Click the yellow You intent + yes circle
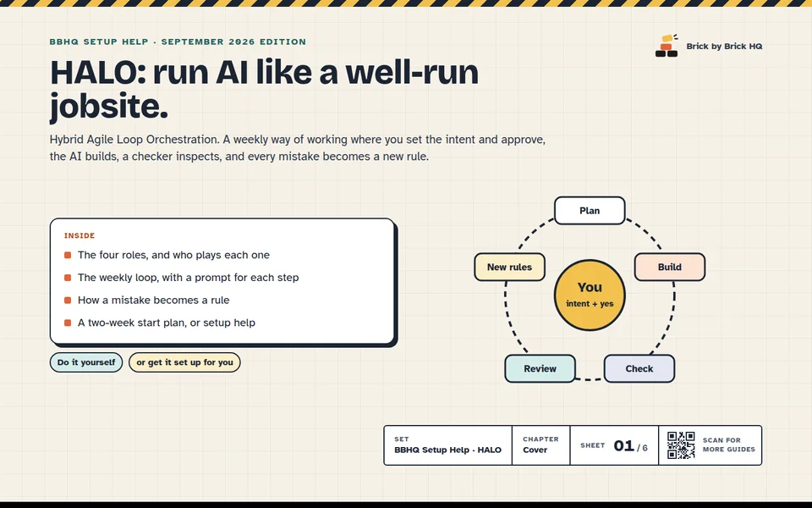 [590, 295]
